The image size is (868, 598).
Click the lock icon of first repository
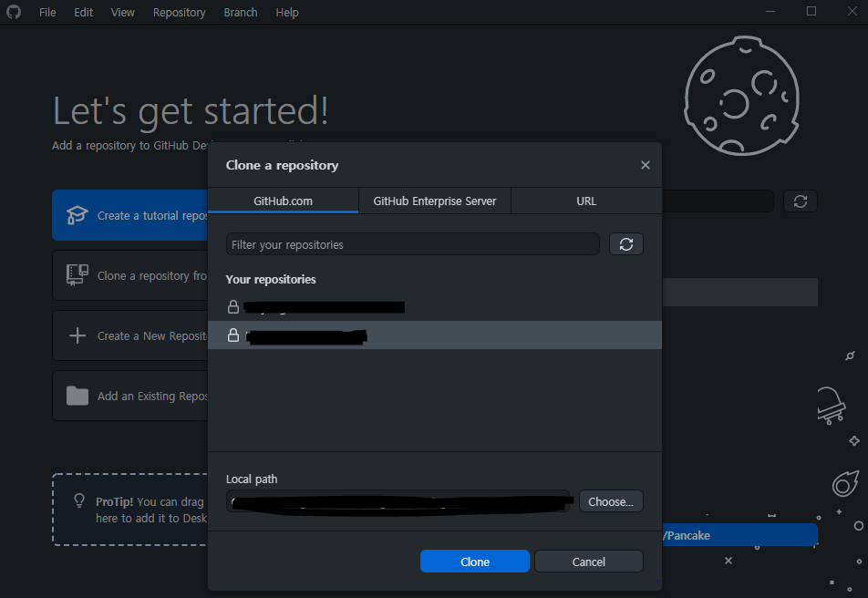pyautogui.click(x=233, y=307)
